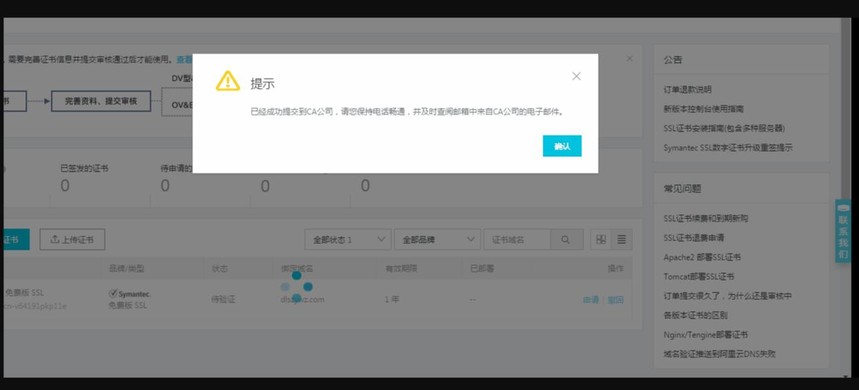This screenshot has height=390, width=859.
Task: Switch to list view icon
Action: pos(622,239)
